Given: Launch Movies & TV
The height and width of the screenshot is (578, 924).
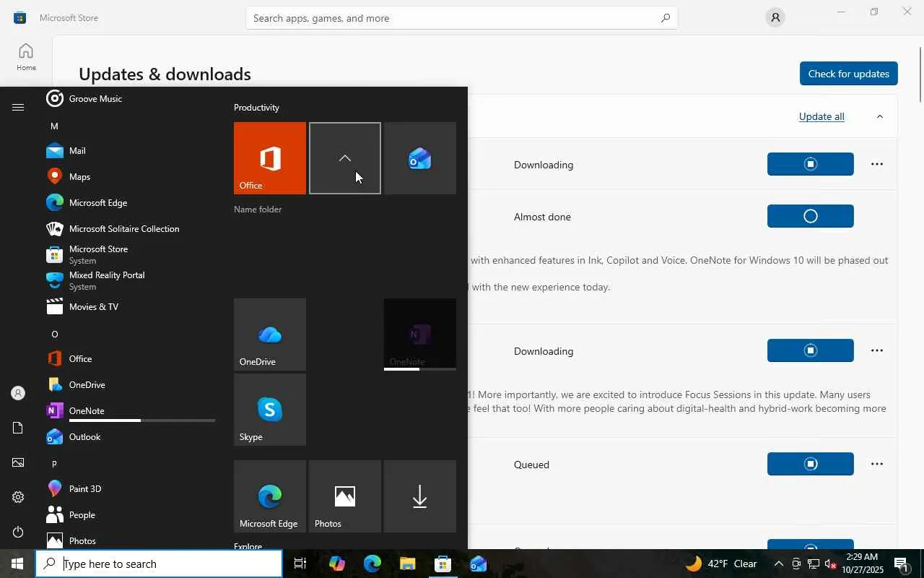Looking at the screenshot, I should [130, 306].
